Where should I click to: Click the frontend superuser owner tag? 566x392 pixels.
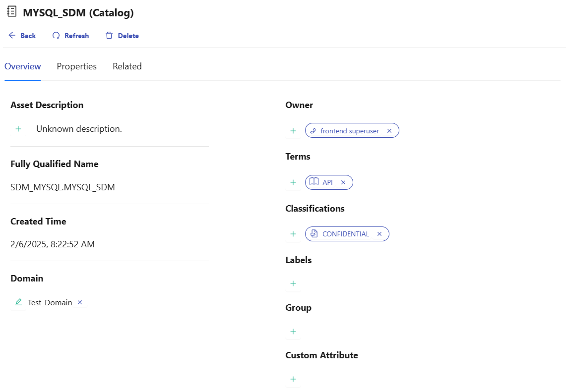coord(349,131)
